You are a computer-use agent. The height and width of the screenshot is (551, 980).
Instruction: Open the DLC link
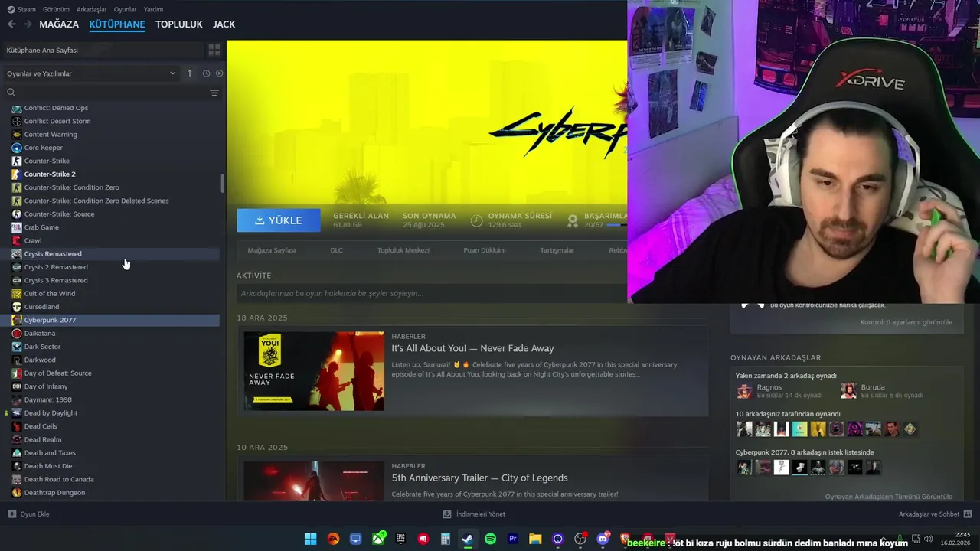pos(336,250)
